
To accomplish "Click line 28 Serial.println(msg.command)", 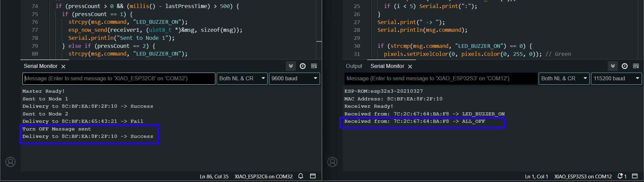I will coord(422,30).
